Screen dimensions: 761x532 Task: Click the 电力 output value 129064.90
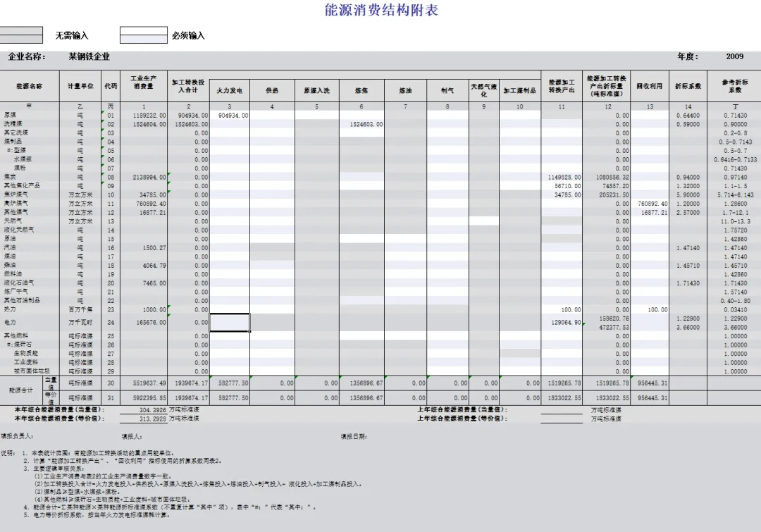point(566,322)
